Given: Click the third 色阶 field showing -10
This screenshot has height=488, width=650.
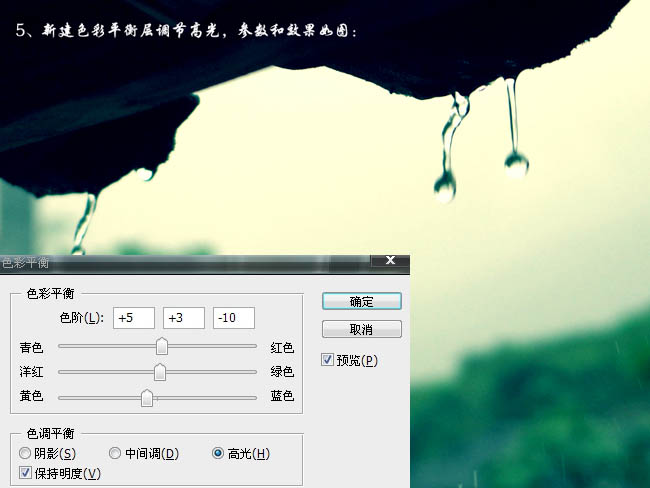Looking at the screenshot, I should click(233, 318).
